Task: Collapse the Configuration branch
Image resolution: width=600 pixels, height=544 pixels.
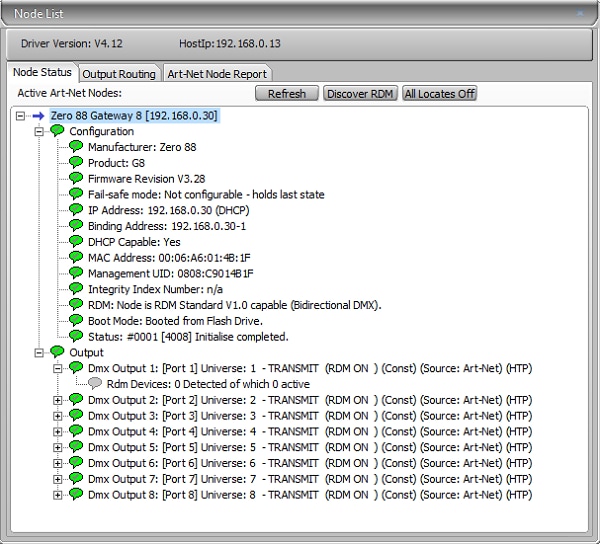Action: (39, 132)
